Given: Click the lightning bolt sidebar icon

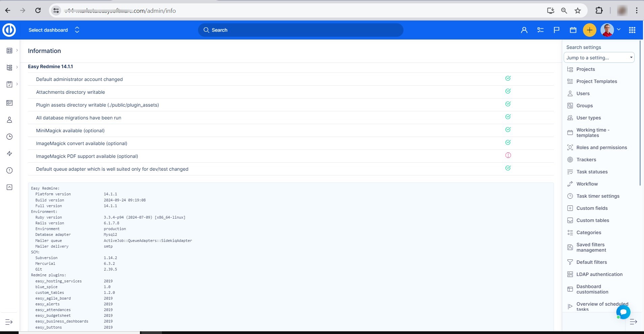Looking at the screenshot, I should (x=9, y=154).
